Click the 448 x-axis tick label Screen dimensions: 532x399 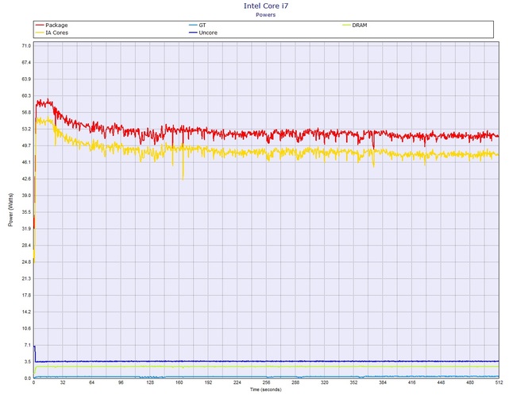click(441, 382)
